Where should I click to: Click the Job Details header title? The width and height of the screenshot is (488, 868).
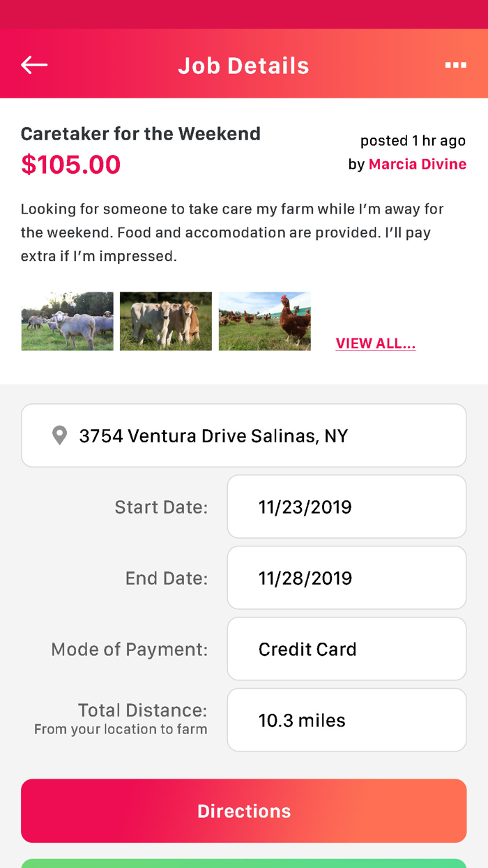244,65
